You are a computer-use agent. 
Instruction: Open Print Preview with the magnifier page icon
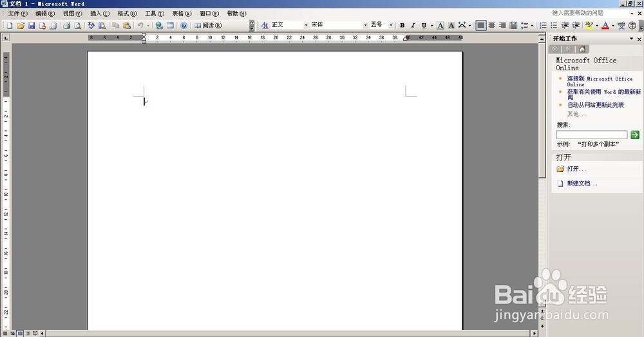(78, 26)
